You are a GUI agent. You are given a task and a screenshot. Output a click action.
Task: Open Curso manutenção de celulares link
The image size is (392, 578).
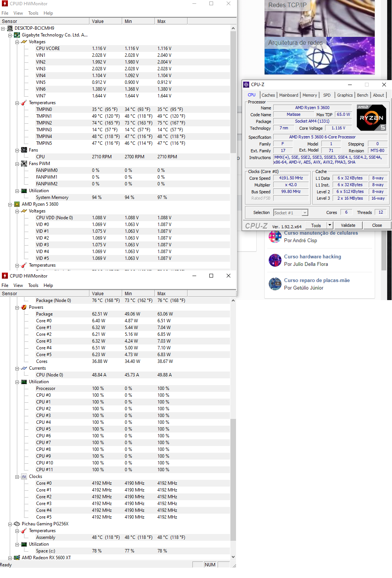[x=321, y=233]
